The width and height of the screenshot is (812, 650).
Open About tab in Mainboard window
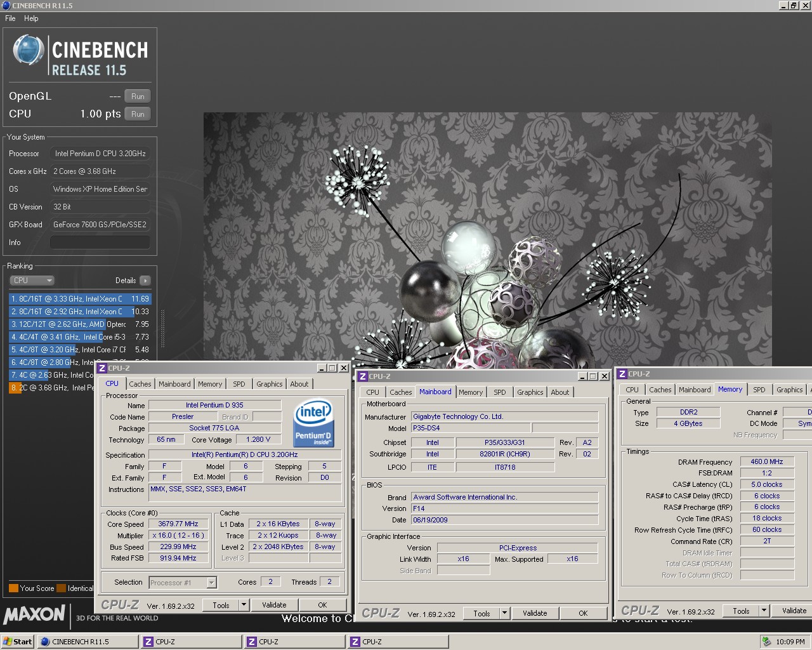560,392
